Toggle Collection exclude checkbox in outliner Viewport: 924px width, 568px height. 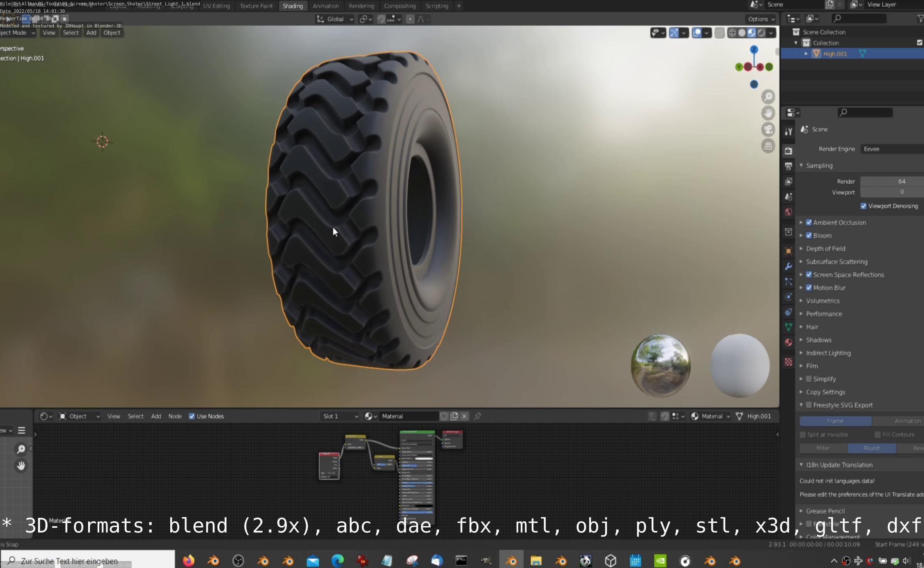click(920, 42)
